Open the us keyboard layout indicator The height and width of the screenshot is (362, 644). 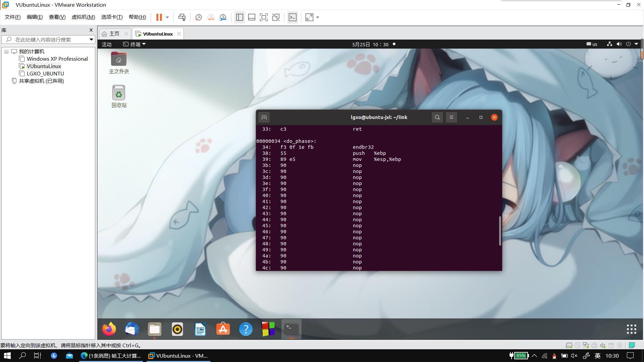point(592,44)
